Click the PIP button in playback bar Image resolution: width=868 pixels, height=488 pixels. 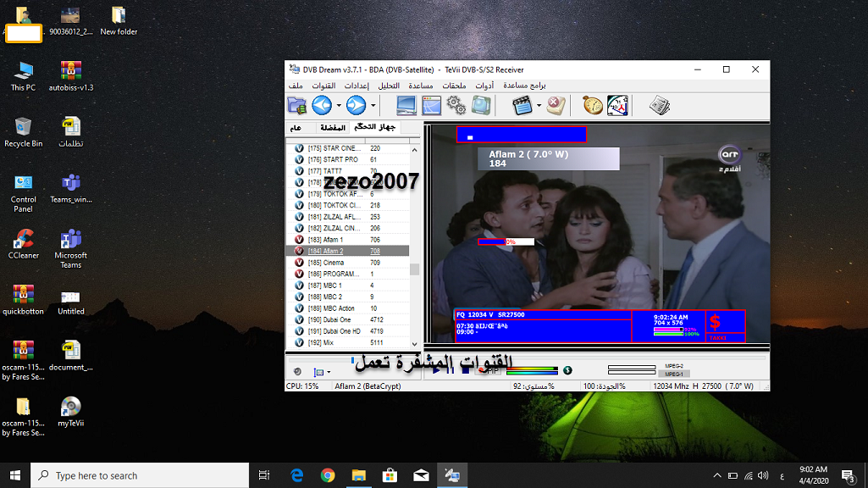[489, 370]
